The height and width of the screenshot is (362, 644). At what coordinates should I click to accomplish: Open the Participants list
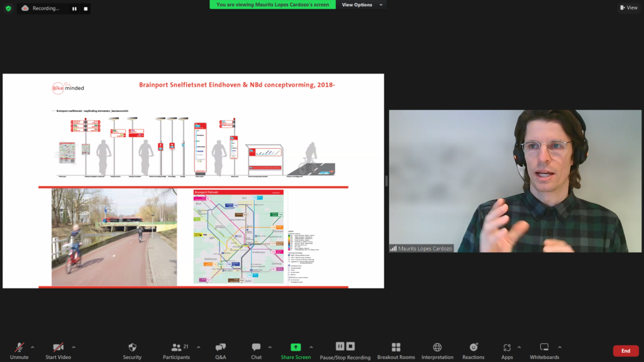pos(176,348)
